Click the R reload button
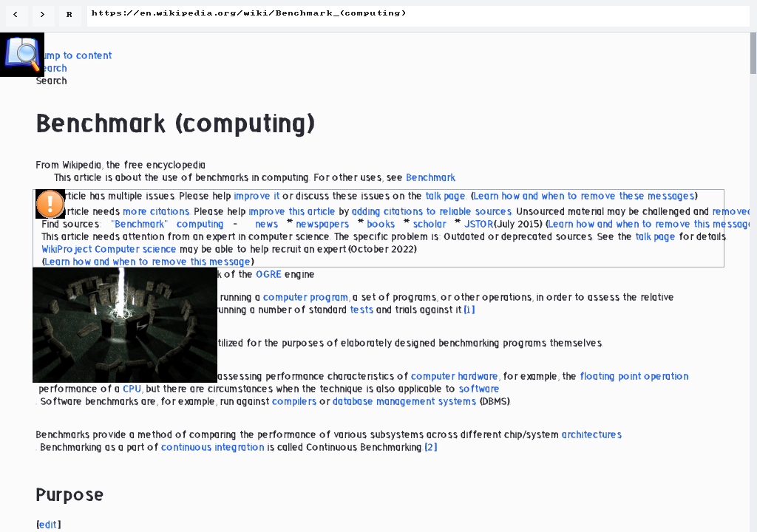 pyautogui.click(x=69, y=15)
